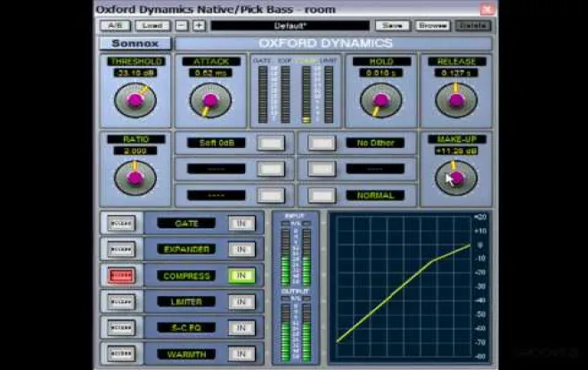The width and height of the screenshot is (588, 370).
Task: Click the Attack knob
Action: (x=210, y=100)
